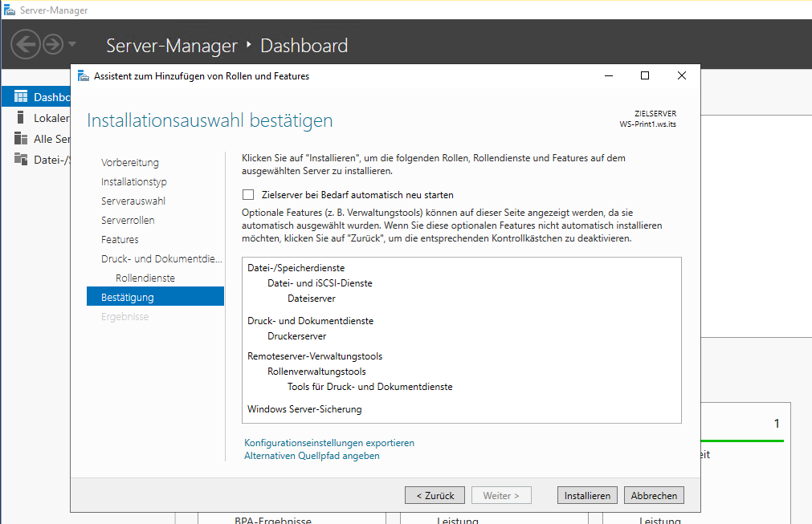Screen dimensions: 812x524
Task: Click the Dashboard breadcrumb in Server-Manager header
Action: coord(304,46)
